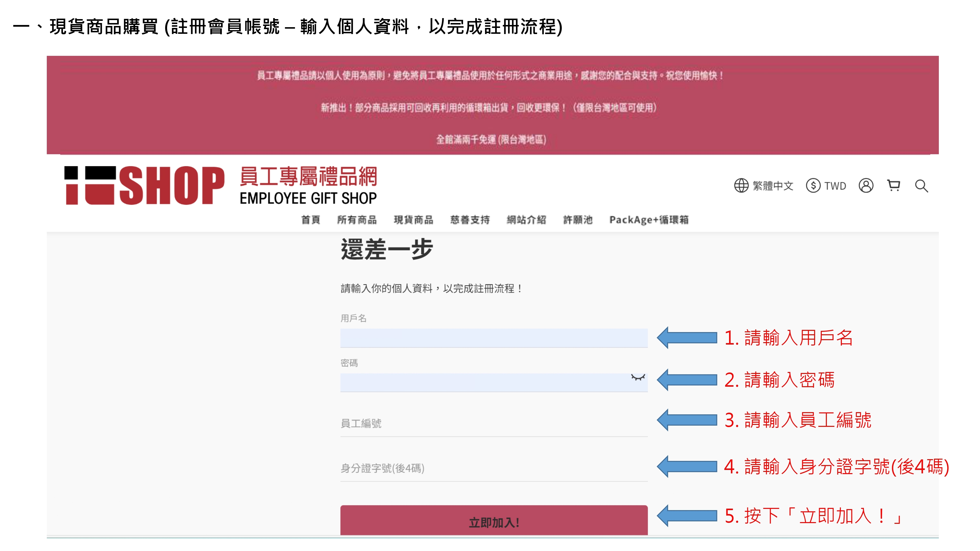
Task: Click the 立即加入! button
Action: 494,520
